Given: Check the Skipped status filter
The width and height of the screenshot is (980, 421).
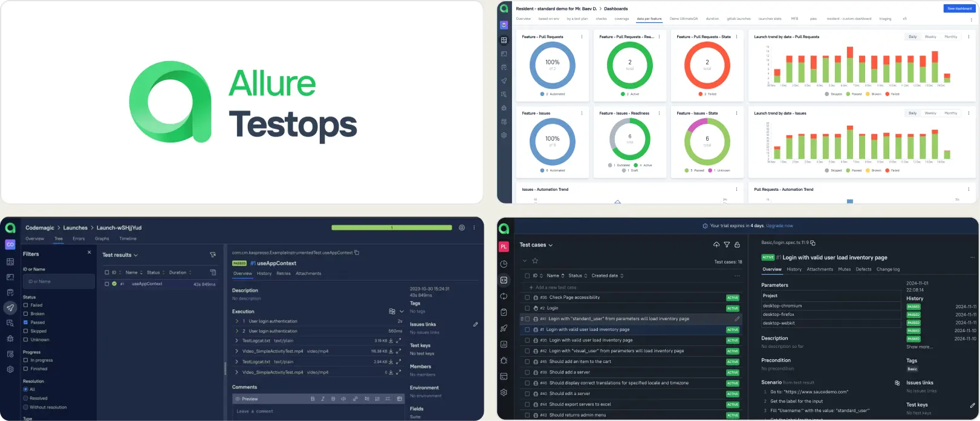Looking at the screenshot, I should tap(25, 331).
